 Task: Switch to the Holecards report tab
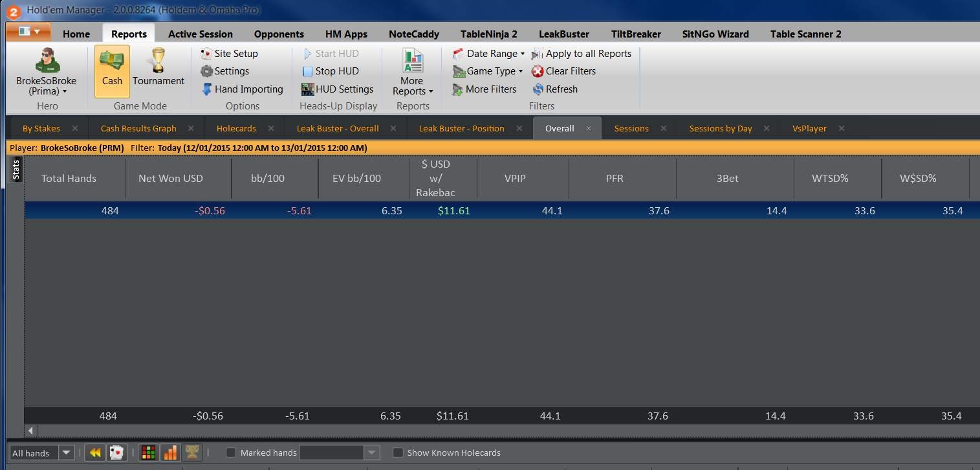click(236, 128)
